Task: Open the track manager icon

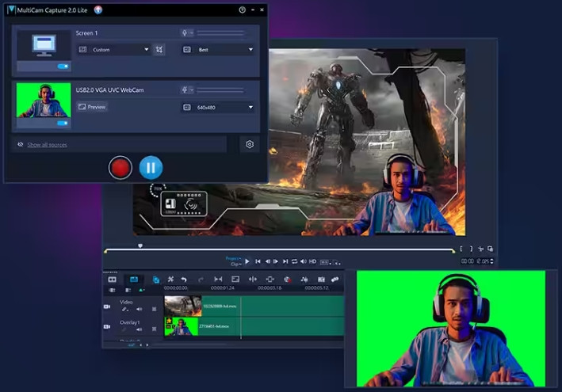Action: click(128, 290)
